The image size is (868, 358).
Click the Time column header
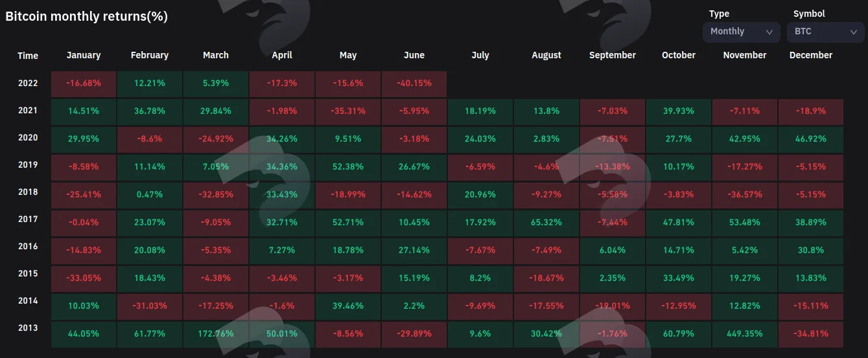pyautogui.click(x=28, y=56)
